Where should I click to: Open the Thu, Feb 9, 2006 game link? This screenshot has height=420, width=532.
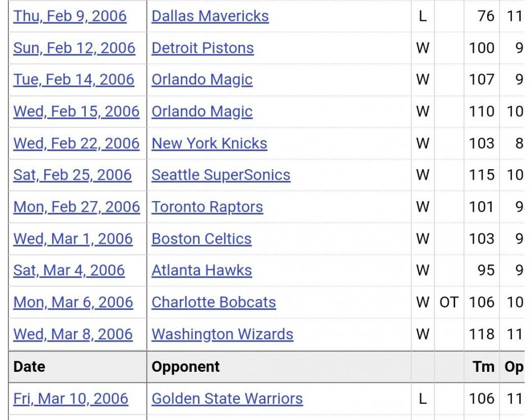click(x=70, y=16)
